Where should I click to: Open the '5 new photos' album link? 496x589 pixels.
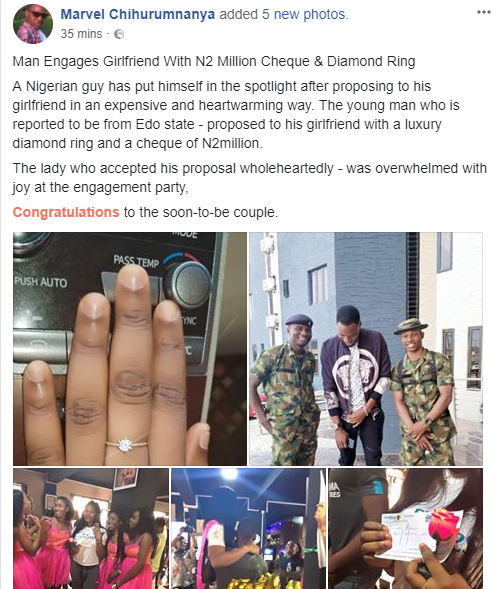pos(304,14)
